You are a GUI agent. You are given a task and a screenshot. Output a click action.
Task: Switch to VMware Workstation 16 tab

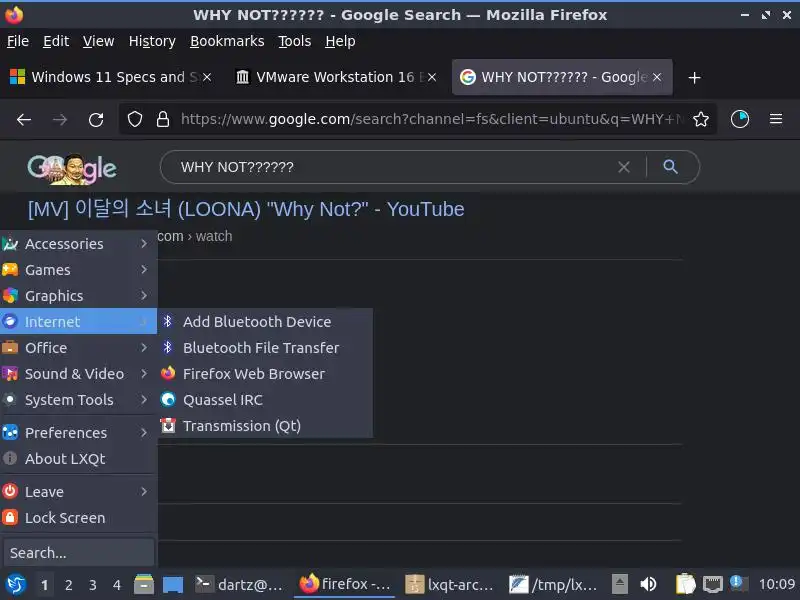pos(334,77)
